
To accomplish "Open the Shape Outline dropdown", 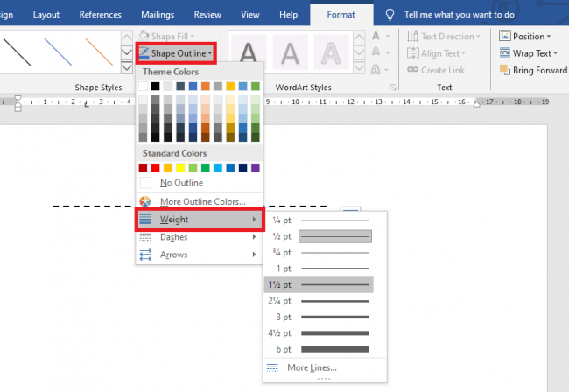I will click(x=175, y=53).
